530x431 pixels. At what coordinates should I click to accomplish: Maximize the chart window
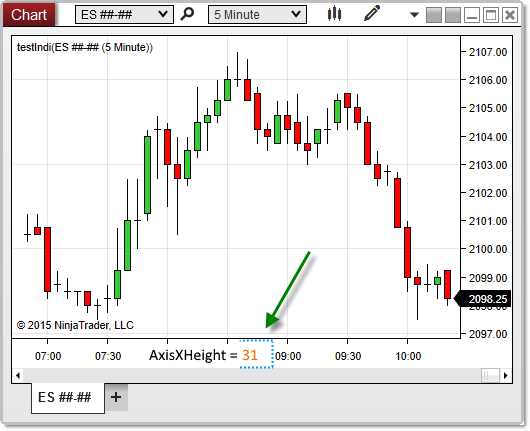[491, 15]
